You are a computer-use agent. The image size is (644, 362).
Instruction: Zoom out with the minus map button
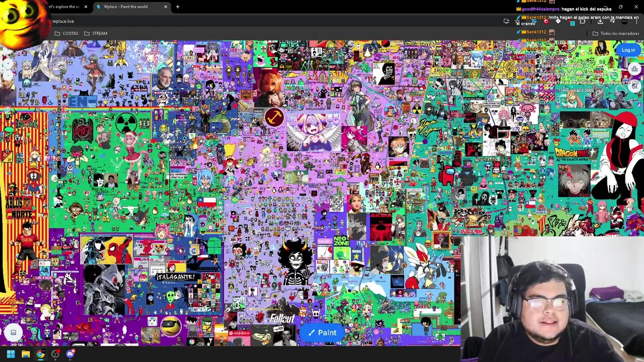(x=8, y=75)
